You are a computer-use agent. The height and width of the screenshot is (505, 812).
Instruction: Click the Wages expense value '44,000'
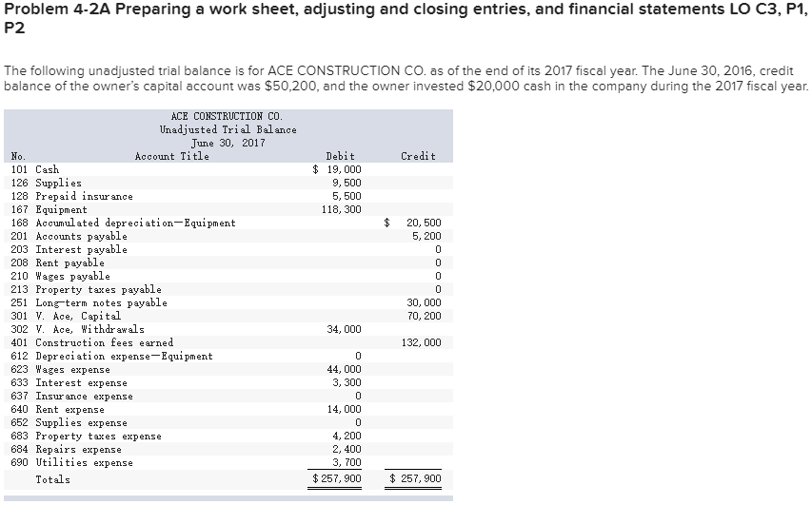345,369
